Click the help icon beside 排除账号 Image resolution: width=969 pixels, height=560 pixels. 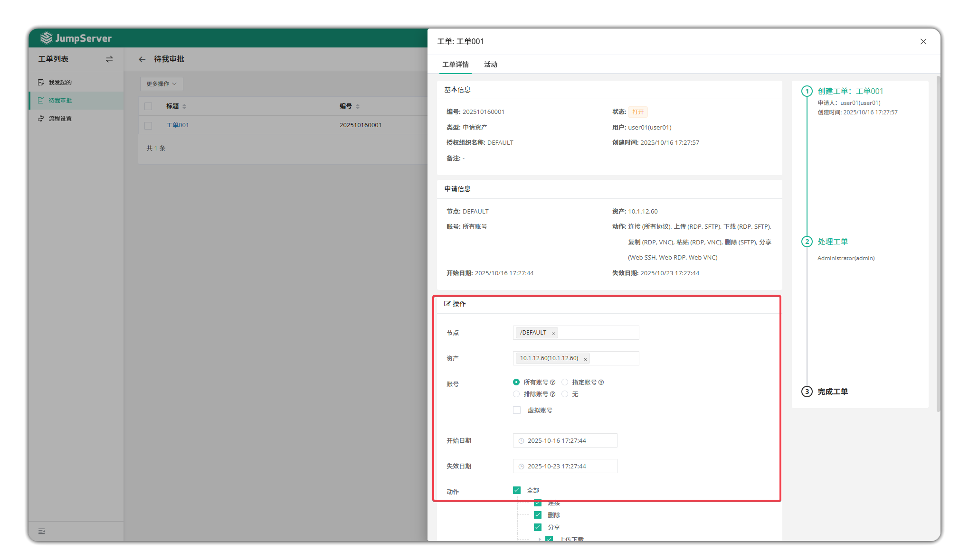pos(552,394)
